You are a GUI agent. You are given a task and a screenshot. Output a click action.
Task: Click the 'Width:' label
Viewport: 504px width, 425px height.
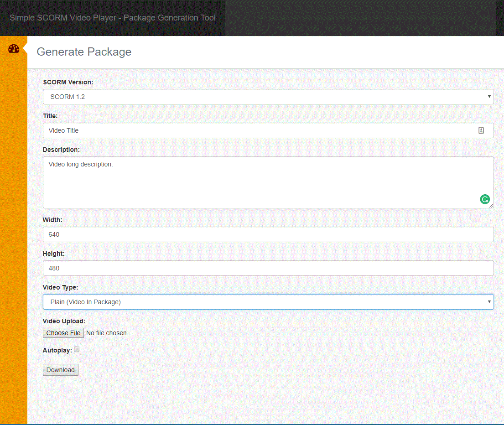[52, 220]
